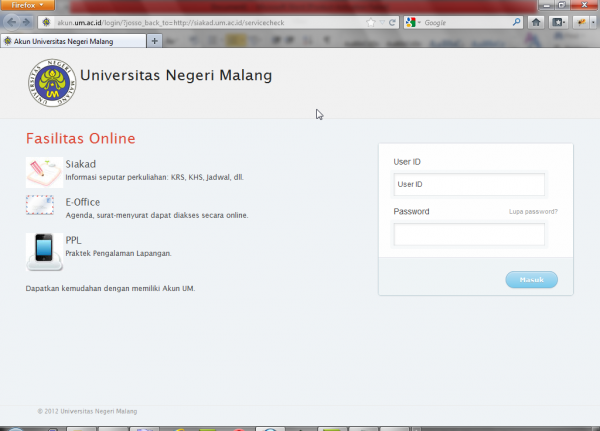Image resolution: width=600 pixels, height=431 pixels.
Task: Click the PPL title
Action: pyautogui.click(x=73, y=240)
